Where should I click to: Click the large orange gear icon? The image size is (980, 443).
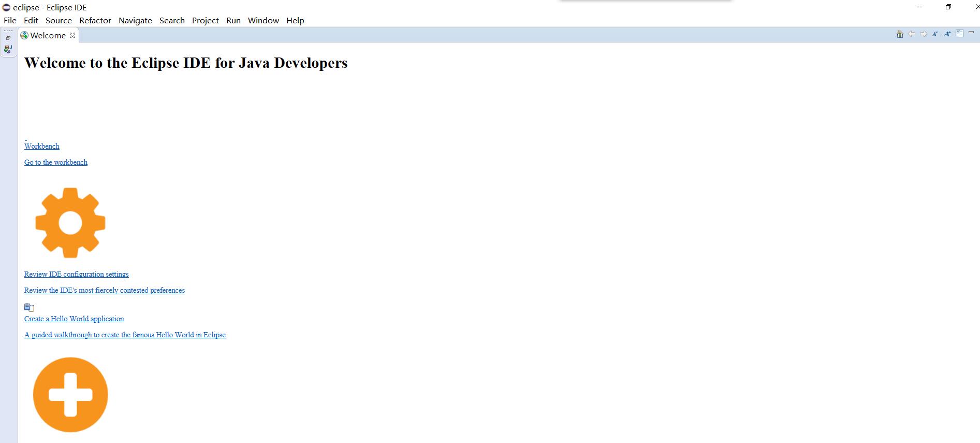[x=70, y=223]
